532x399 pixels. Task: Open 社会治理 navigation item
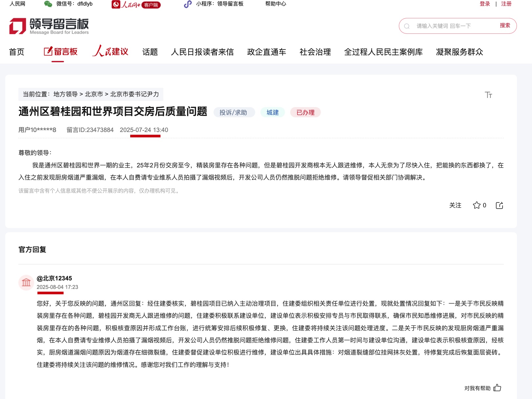[x=315, y=52]
